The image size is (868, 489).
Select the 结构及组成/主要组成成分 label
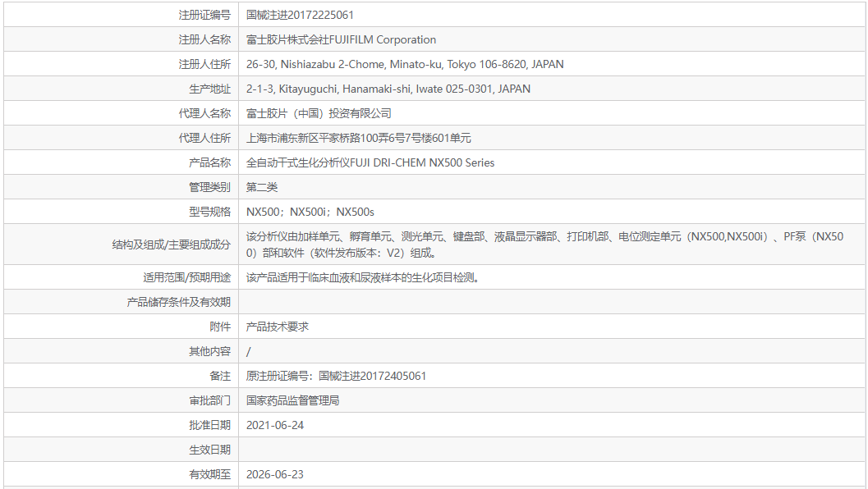[171, 244]
